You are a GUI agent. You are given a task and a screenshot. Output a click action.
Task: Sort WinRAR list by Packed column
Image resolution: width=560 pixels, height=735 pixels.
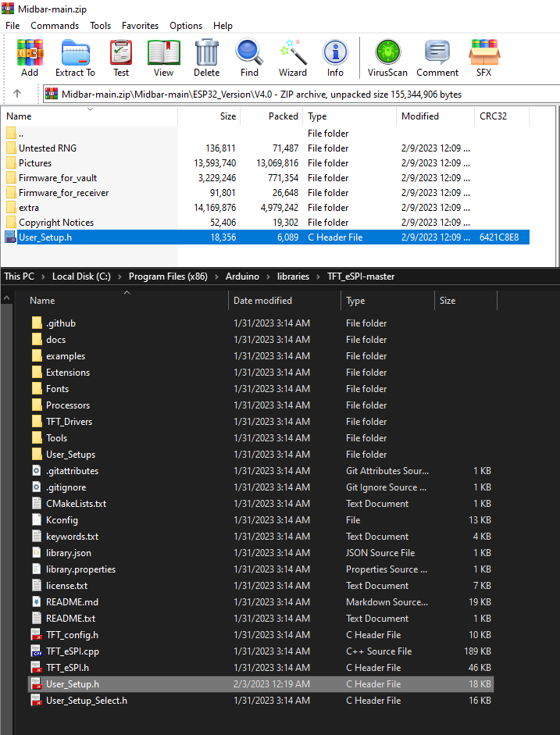271,116
